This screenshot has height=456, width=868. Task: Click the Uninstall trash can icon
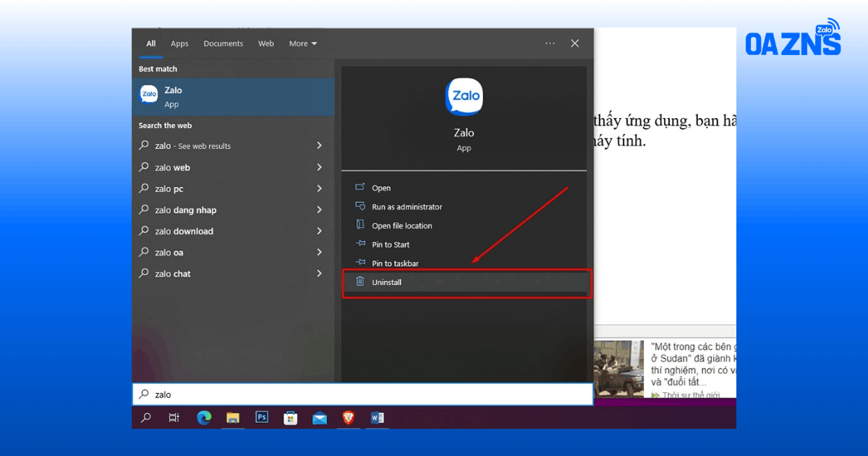[x=360, y=282]
